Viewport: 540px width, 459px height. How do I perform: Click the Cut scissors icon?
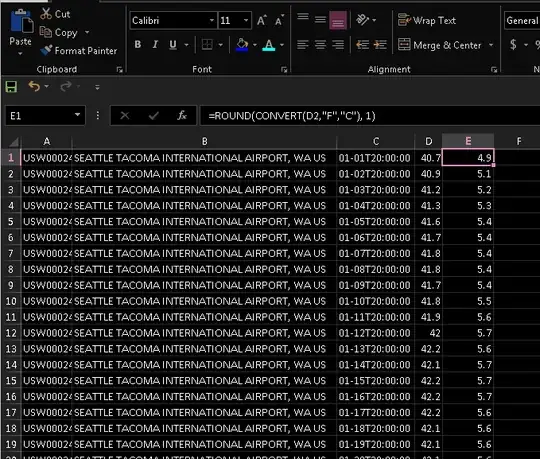pos(46,14)
